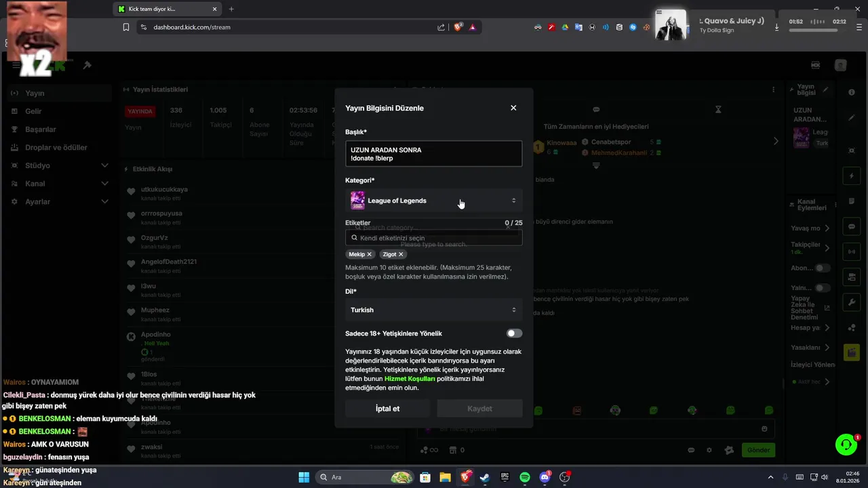This screenshot has height=488, width=868.
Task: Open the Kategori League of Legends dropdown
Action: 433,201
